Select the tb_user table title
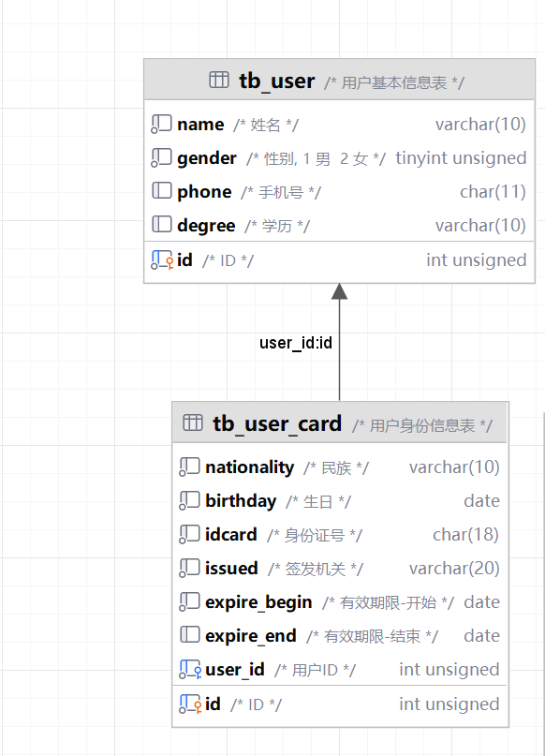 tap(277, 81)
